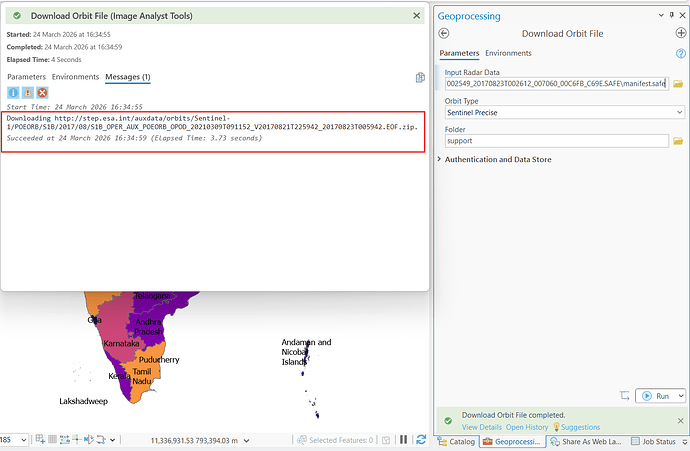This screenshot has height=451, width=690.
Task: Toggle warning messages filter
Action: point(28,93)
